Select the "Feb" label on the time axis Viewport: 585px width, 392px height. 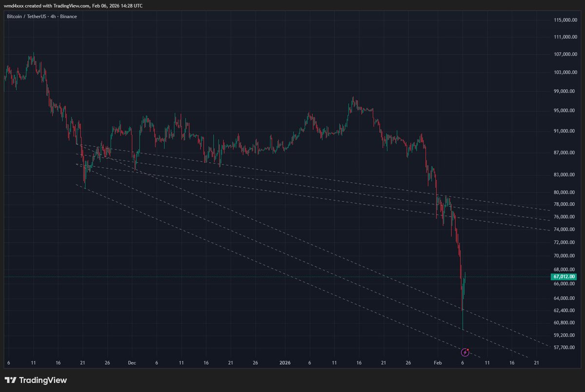point(438,363)
